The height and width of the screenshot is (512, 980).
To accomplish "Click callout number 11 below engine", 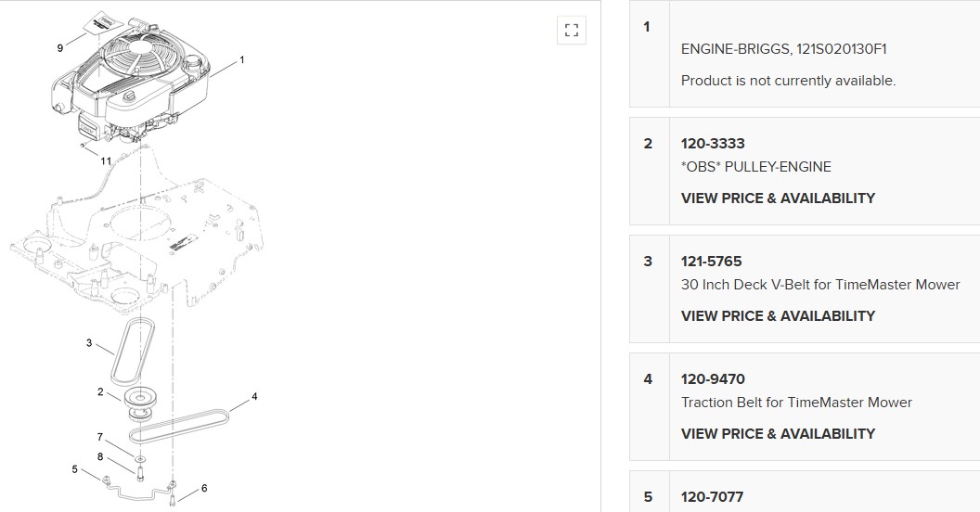I will (106, 160).
